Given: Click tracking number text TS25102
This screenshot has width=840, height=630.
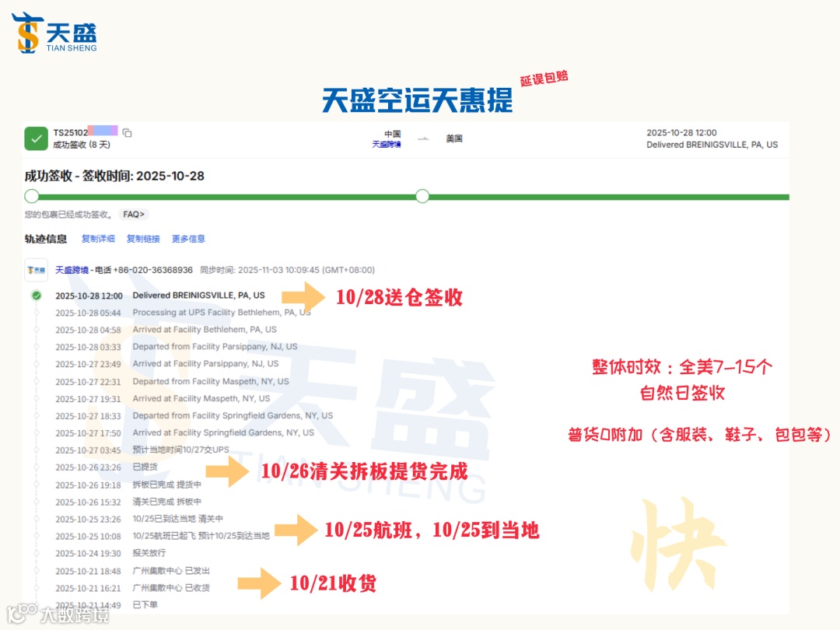Looking at the screenshot, I should 70,132.
